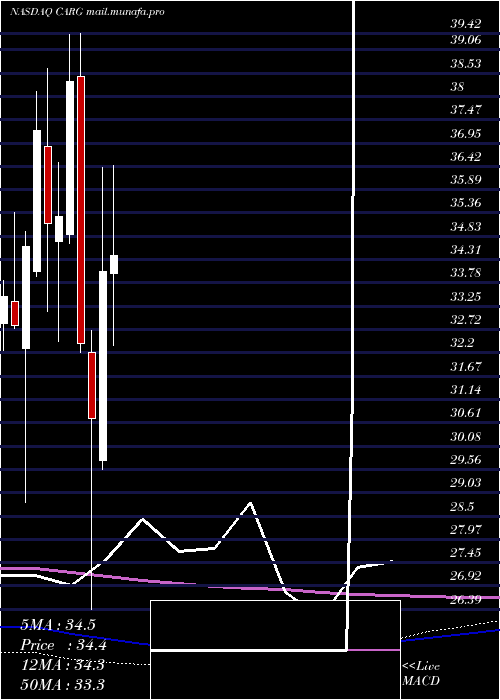Click the 34.83 price axis label
Screen dimensions: 500x700
466,226
